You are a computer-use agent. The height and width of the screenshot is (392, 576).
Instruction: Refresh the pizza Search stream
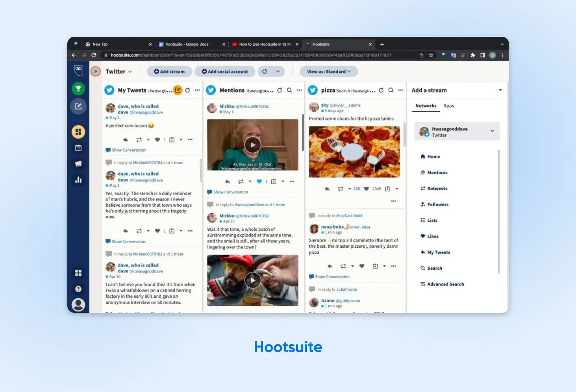pyautogui.click(x=381, y=90)
